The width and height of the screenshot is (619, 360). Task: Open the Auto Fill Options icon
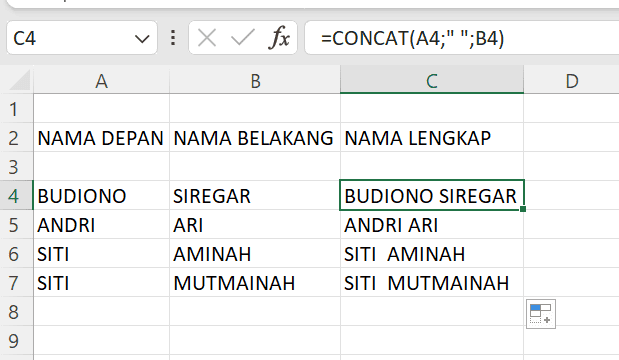pos(541,314)
